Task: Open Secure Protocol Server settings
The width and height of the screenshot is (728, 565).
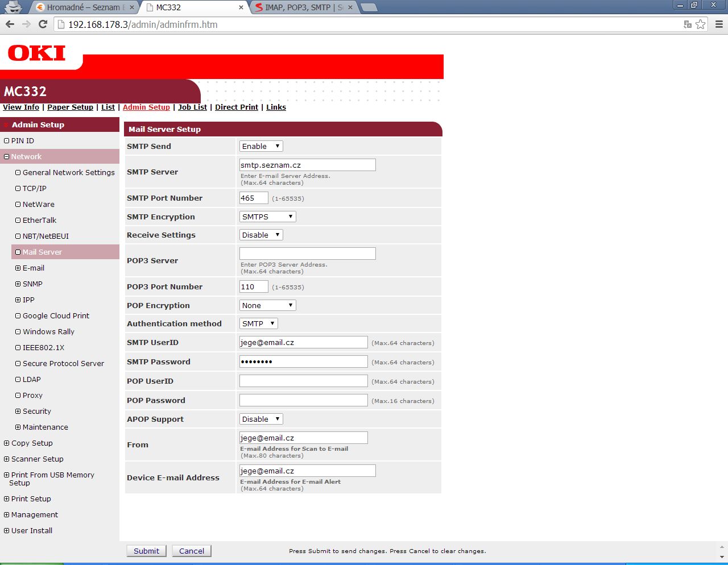Action: [x=63, y=363]
